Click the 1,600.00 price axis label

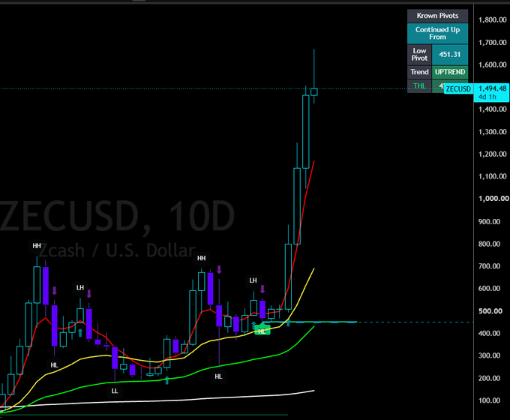[x=493, y=64]
